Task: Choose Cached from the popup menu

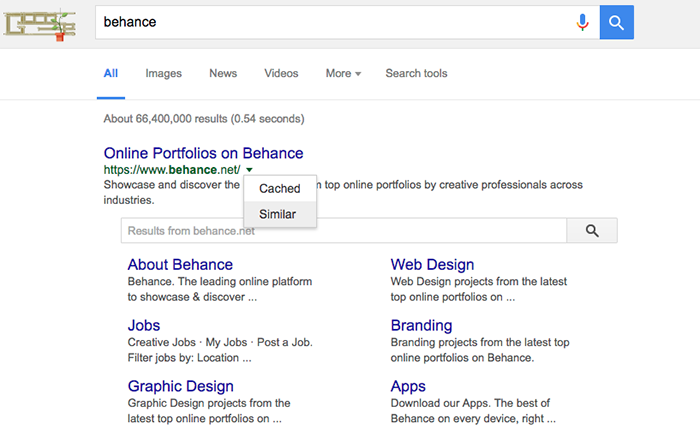Action: [x=280, y=189]
